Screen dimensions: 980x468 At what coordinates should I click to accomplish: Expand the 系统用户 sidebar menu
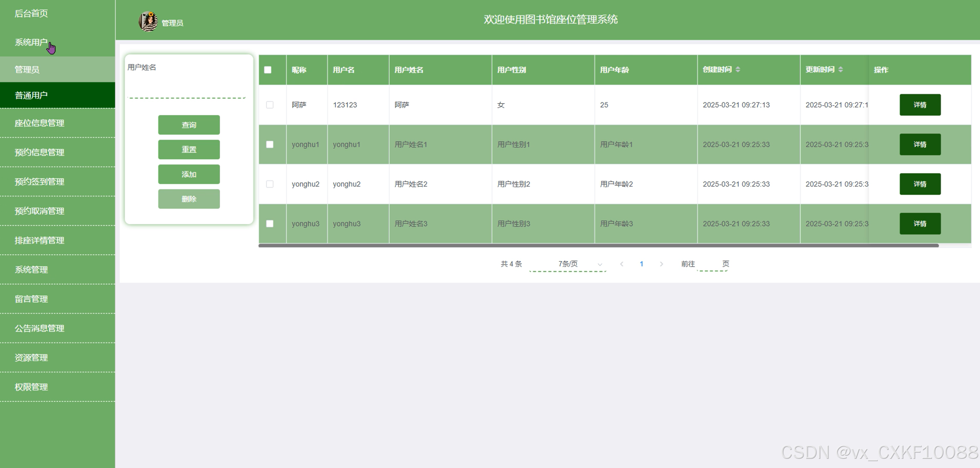(31, 42)
